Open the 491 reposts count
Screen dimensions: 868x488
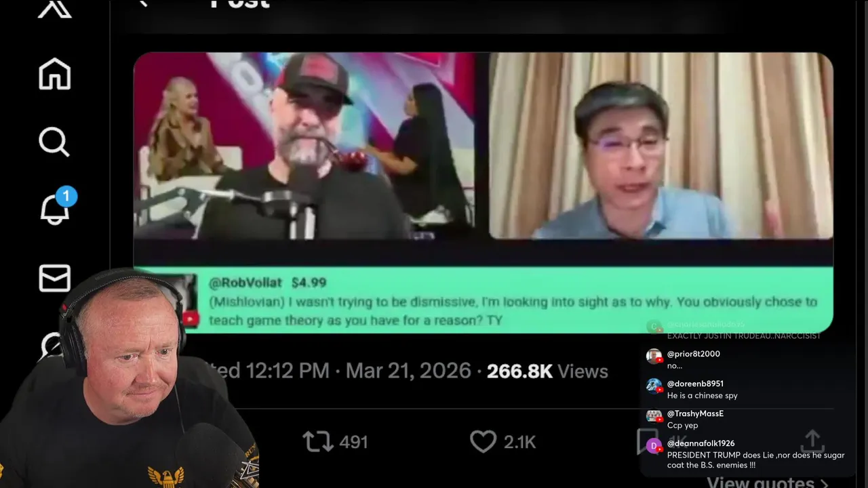point(353,442)
